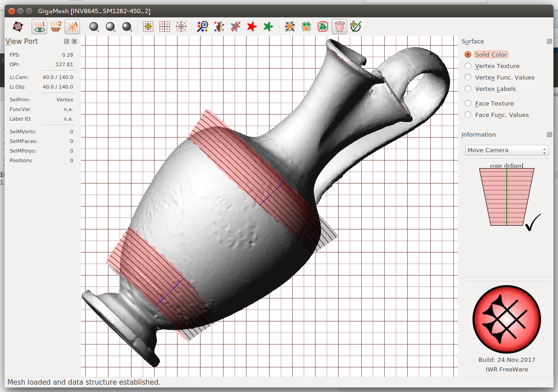Click the yellow plus with green check icon
This screenshot has width=558, height=392.
point(355,27)
